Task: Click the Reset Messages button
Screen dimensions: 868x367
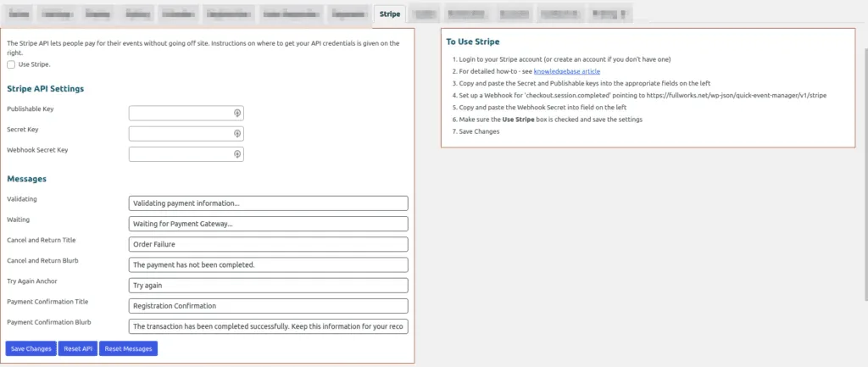Action: 129,348
